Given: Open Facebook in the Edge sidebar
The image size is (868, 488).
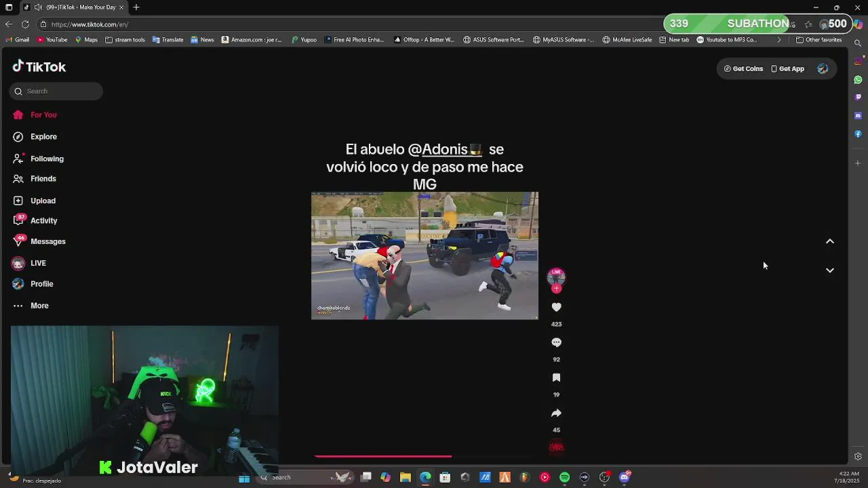Looking at the screenshot, I should (x=858, y=134).
